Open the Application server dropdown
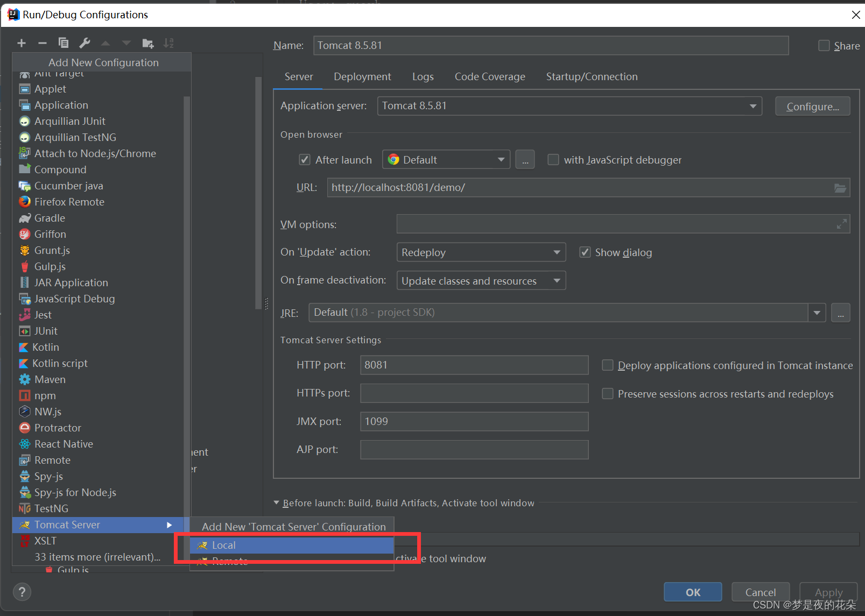 point(569,106)
